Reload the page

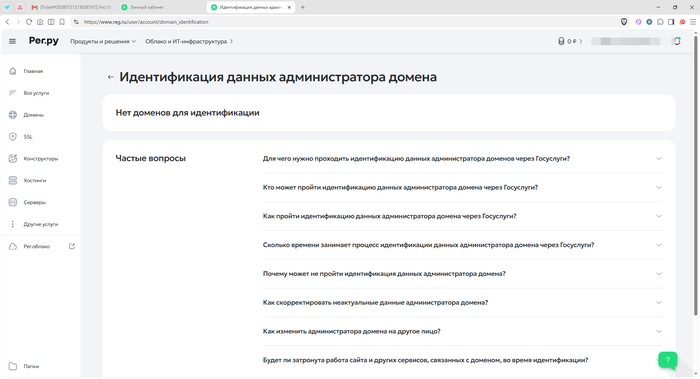pyautogui.click(x=29, y=22)
